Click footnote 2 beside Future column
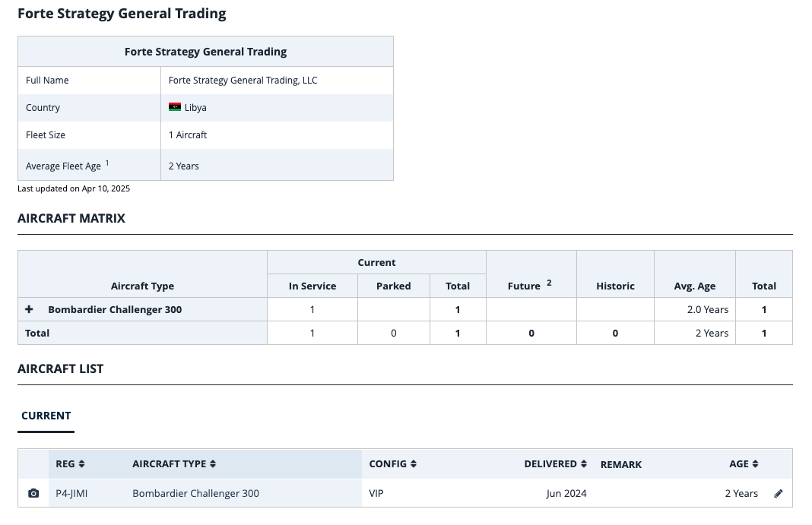 (549, 283)
